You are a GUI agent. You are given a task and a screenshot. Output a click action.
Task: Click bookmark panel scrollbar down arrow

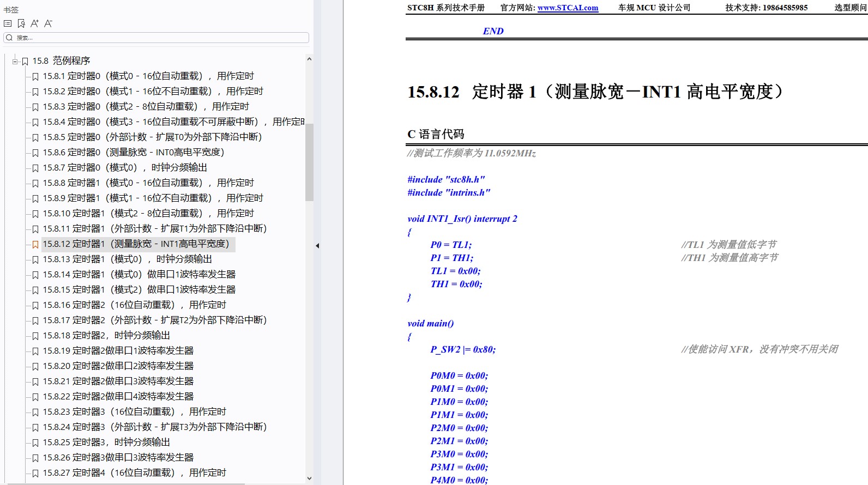point(309,478)
